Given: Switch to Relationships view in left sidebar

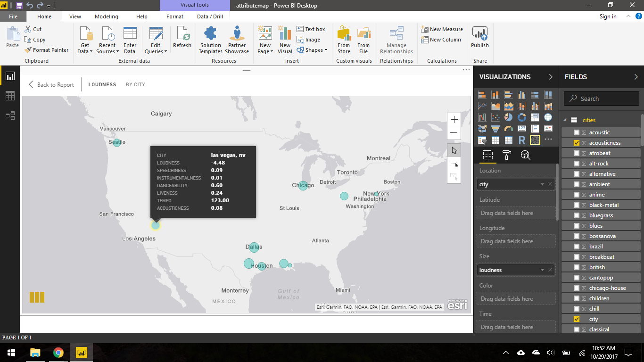Looking at the screenshot, I should pyautogui.click(x=10, y=115).
